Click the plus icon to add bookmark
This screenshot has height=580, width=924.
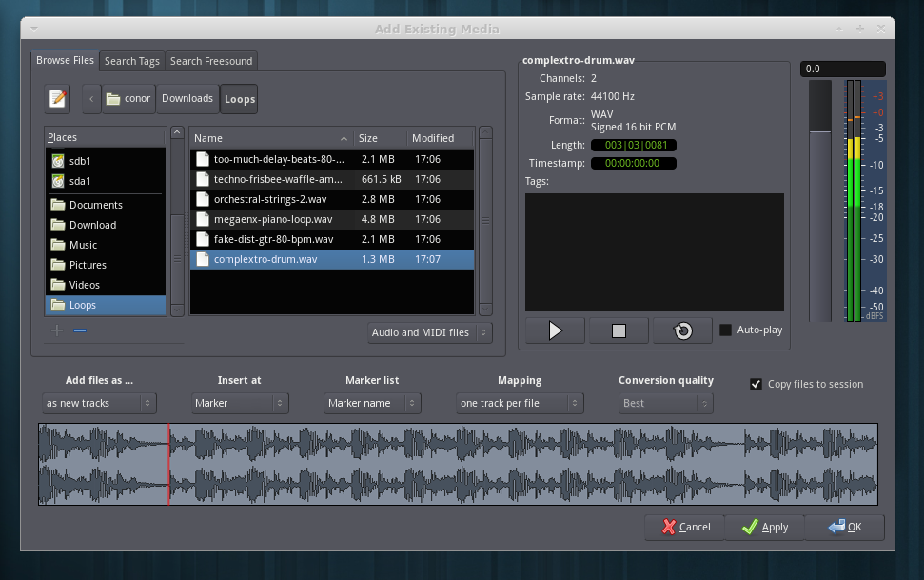pos(57,330)
